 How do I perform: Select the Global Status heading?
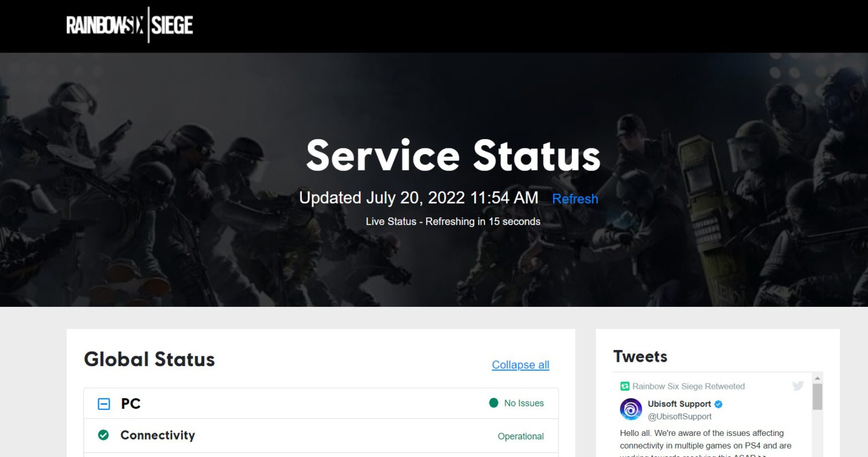(x=149, y=360)
